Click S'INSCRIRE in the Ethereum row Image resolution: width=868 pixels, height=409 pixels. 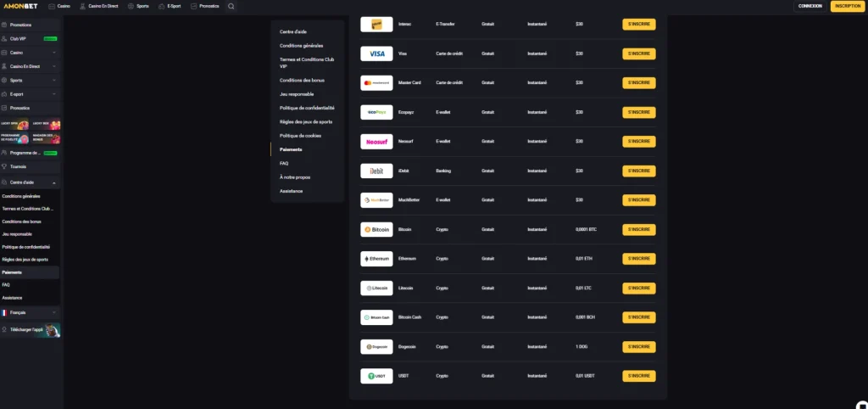(x=639, y=259)
